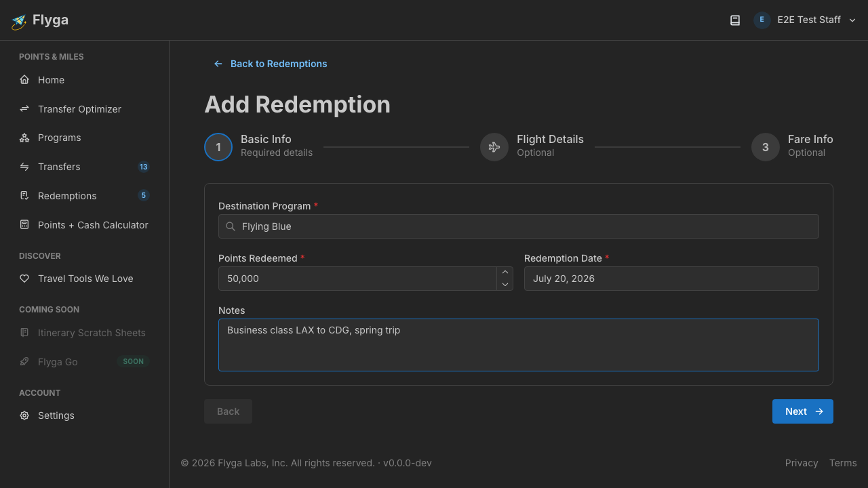Follow the Back to Redemptions link
Viewport: 868px width, 488px height.
click(x=270, y=64)
